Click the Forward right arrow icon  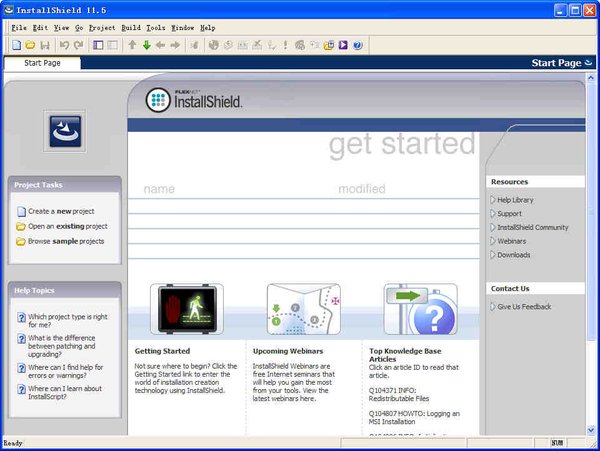[175, 45]
